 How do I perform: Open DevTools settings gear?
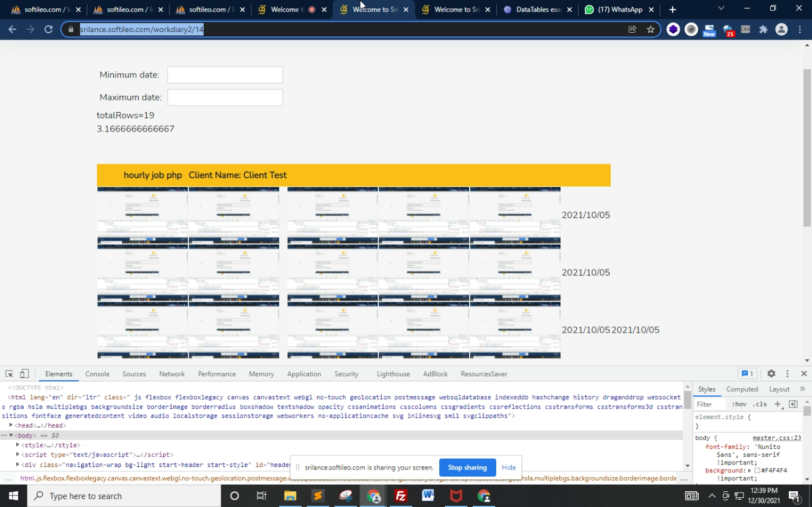[771, 374]
